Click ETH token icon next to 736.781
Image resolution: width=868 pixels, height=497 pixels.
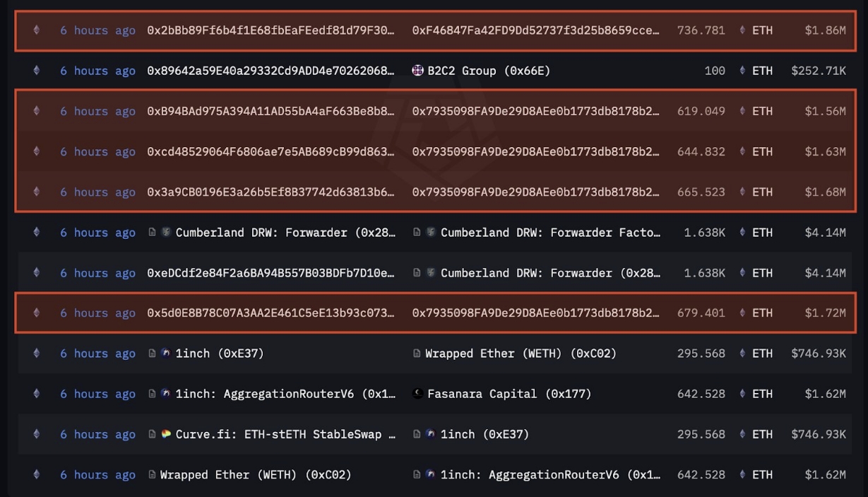tap(742, 30)
